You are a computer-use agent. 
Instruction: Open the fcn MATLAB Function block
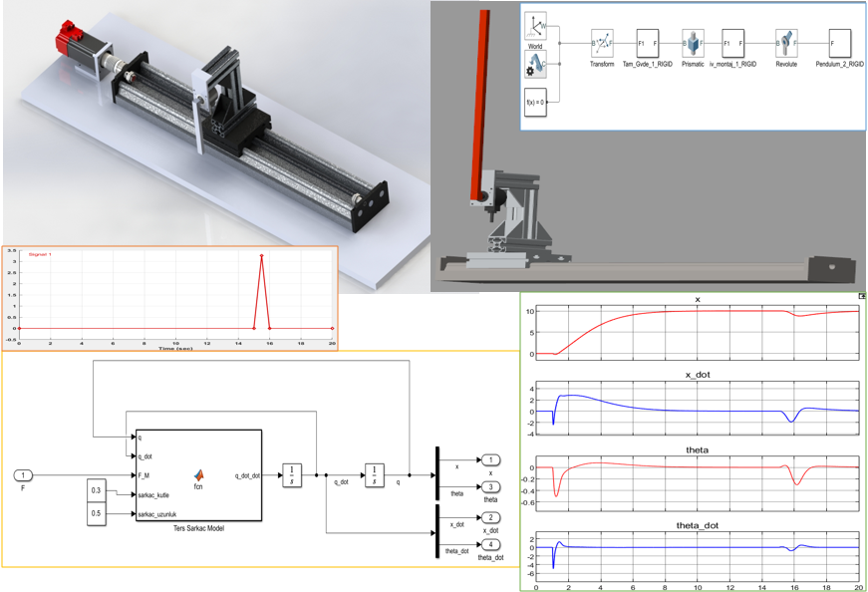point(198,476)
